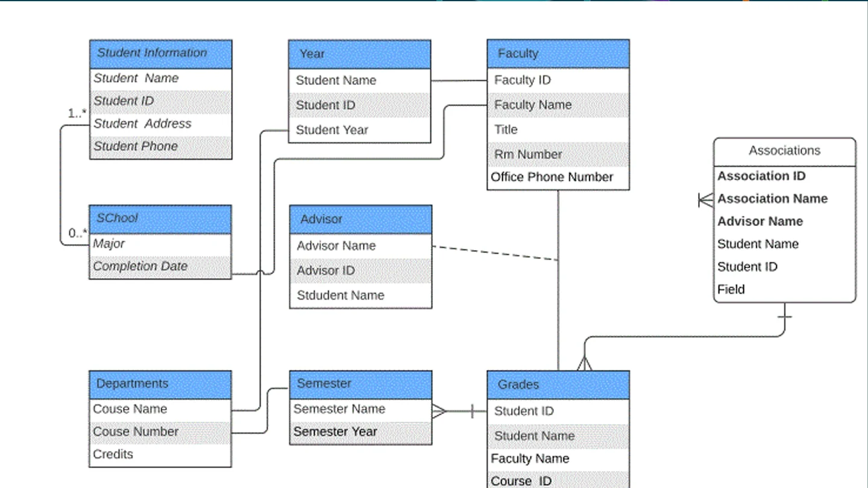
Task: Click the Advisor ID attribute
Action: pos(360,271)
